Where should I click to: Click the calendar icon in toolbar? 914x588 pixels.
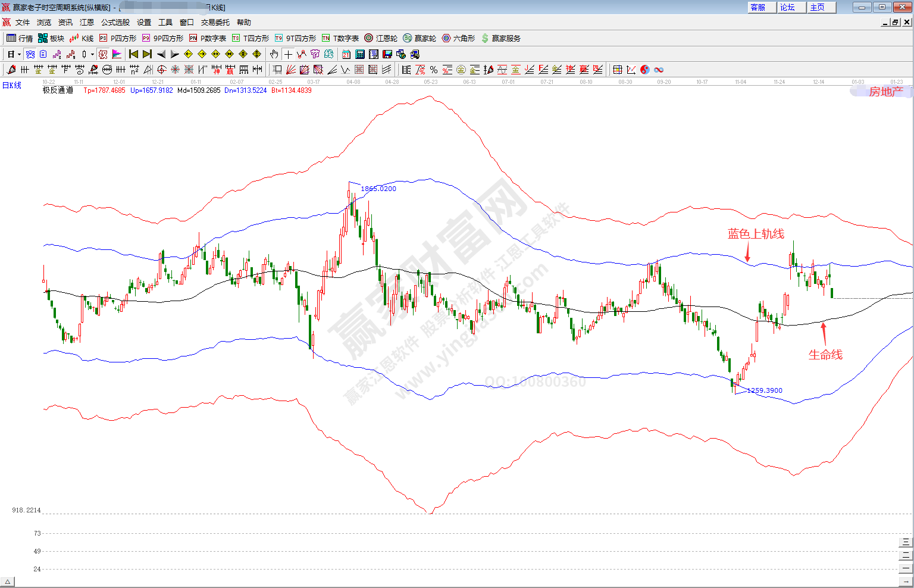tap(346, 54)
